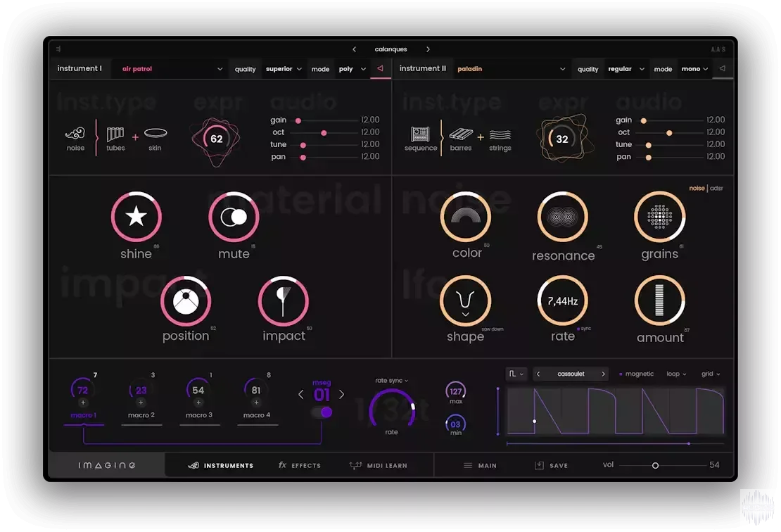This screenshot has width=781, height=532.
Task: Click the Save button
Action: pyautogui.click(x=551, y=465)
